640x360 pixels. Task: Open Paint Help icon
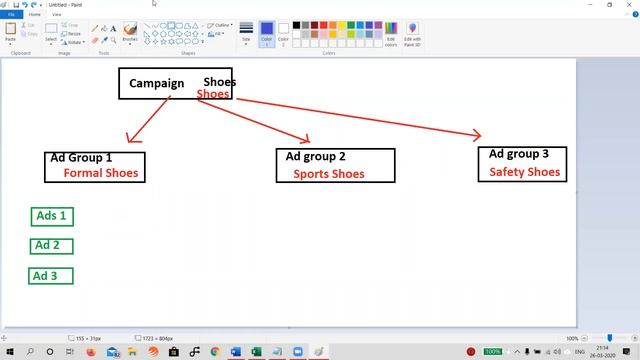(635, 14)
